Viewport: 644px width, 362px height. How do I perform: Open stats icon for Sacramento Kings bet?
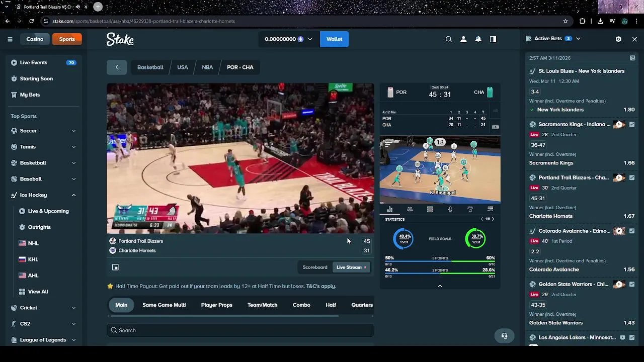pyautogui.click(x=632, y=125)
